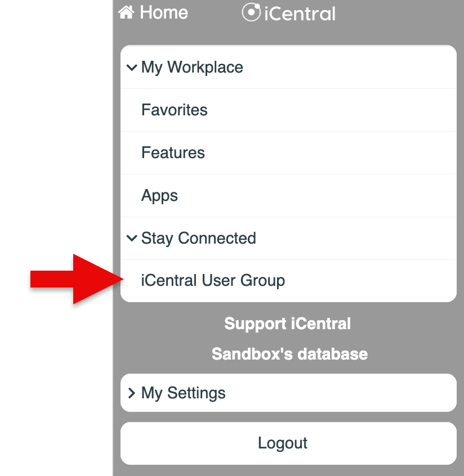Expand My Settings with its chevron
The height and width of the screenshot is (476, 464).
[132, 393]
